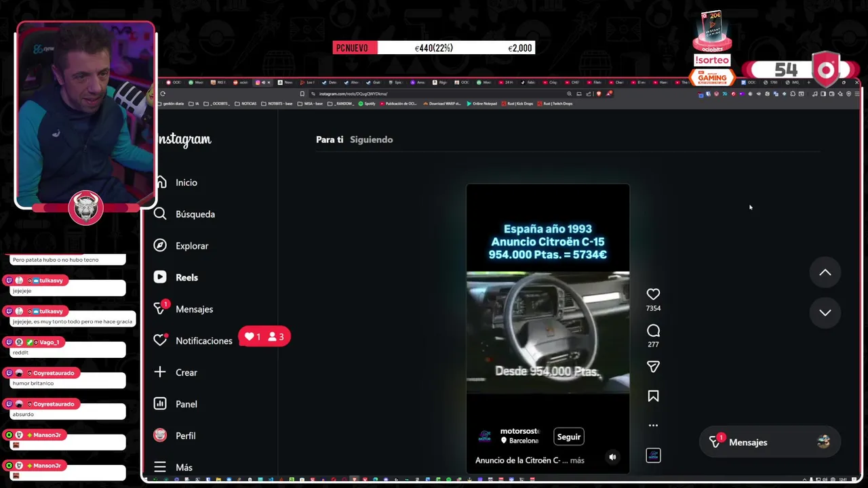Follow motorsost with the Seguir button
Image resolution: width=868 pixels, height=488 pixels.
point(568,436)
